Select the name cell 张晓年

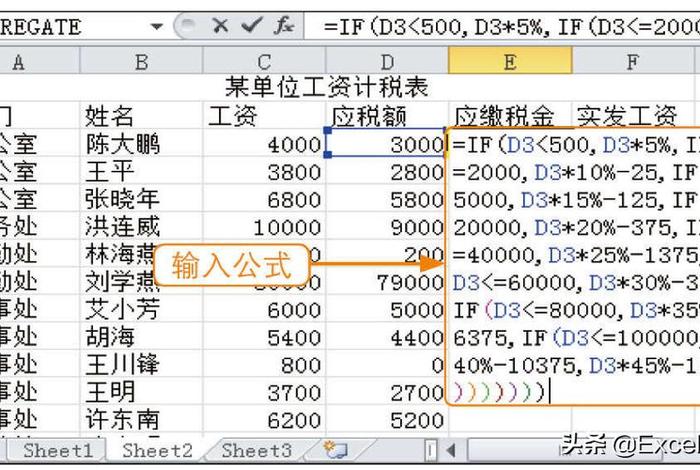141,199
